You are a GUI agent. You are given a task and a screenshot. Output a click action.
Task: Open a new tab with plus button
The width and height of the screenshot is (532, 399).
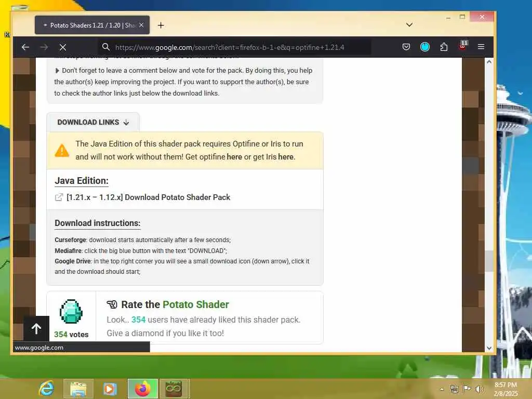click(x=161, y=25)
